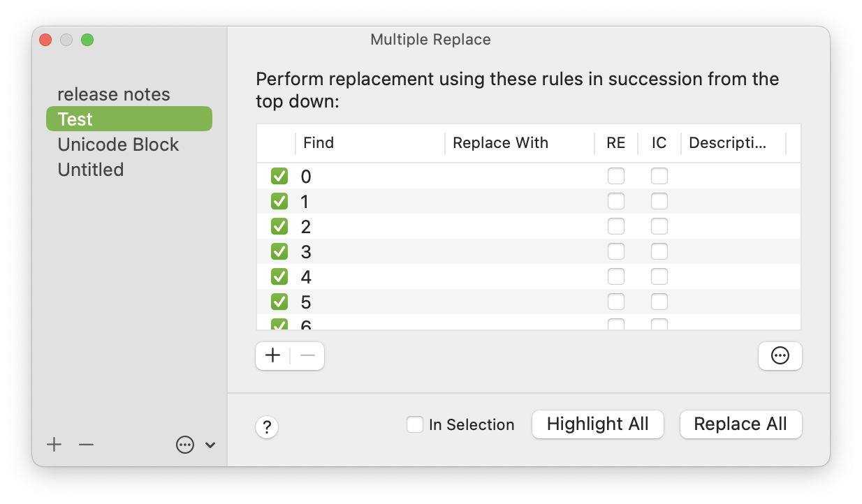Screen dimensions: 862x504
Task: Enable regular expression for rule 0
Action: coord(616,176)
